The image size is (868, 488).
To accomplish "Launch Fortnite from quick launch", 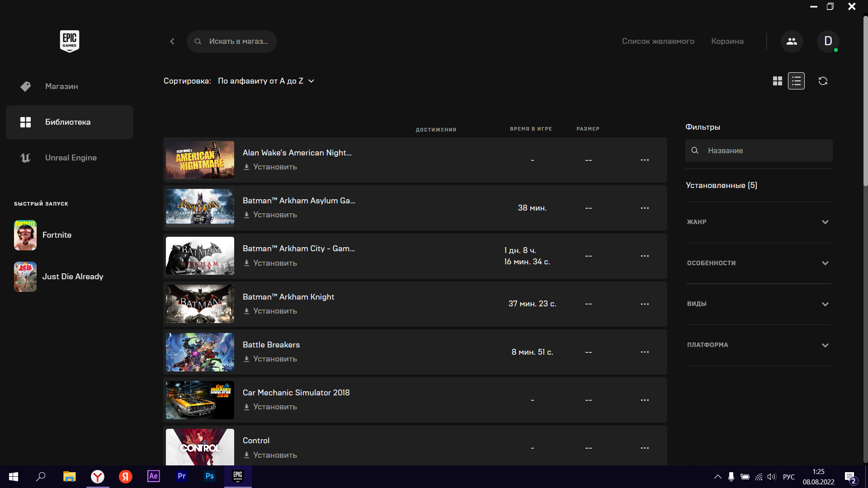I will [43, 235].
